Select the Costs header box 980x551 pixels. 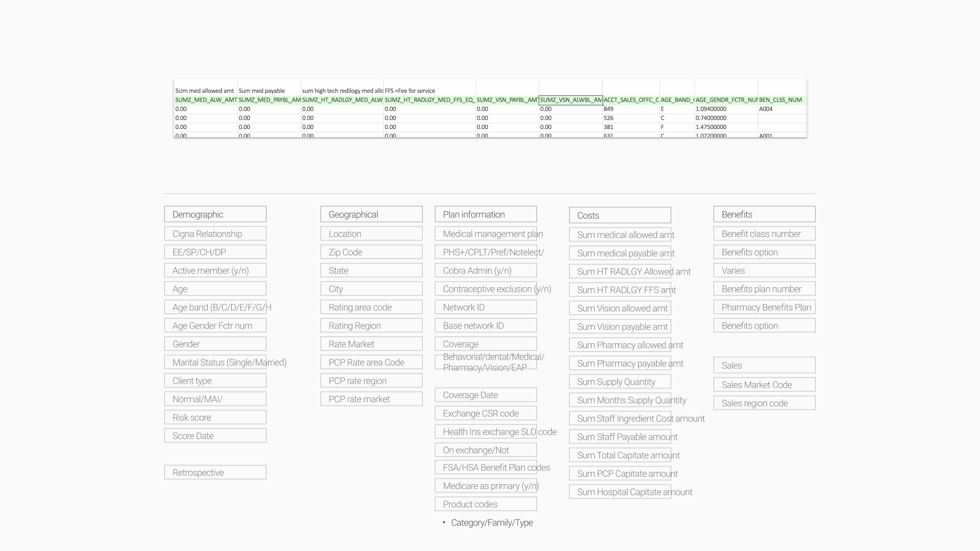click(620, 215)
